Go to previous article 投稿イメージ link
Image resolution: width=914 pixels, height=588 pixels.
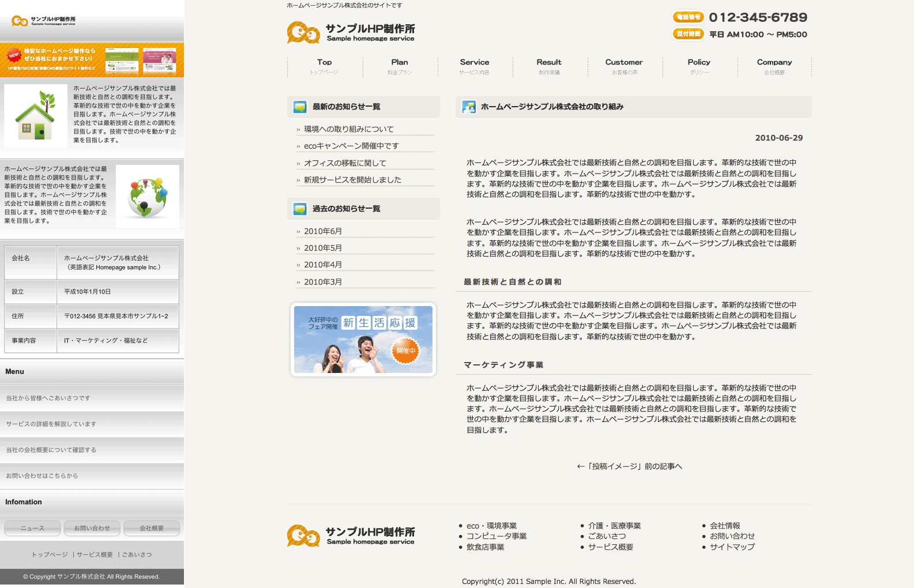point(629,466)
